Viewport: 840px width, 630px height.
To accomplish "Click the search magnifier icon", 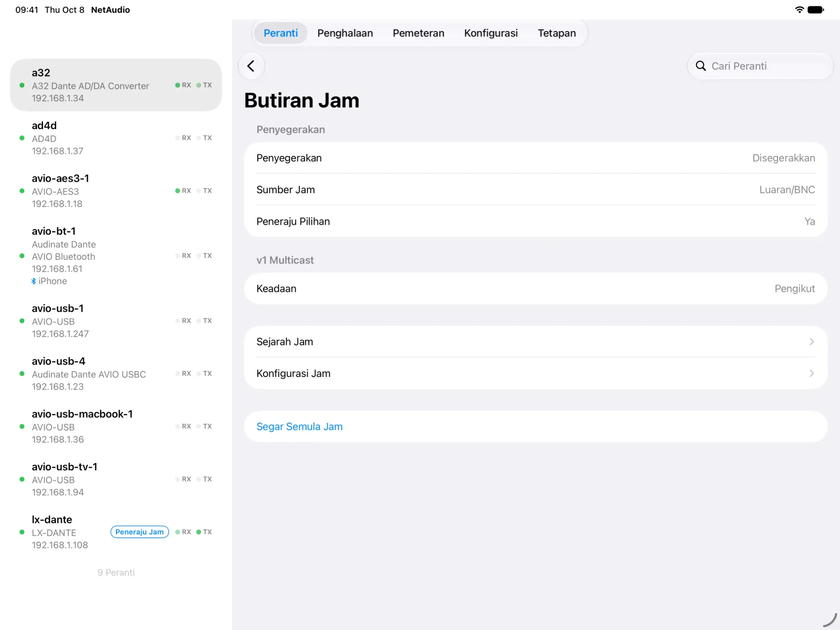I will coord(700,66).
